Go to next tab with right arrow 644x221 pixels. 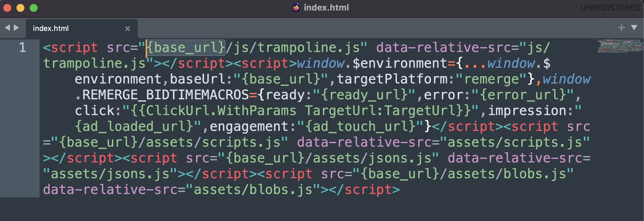(x=16, y=28)
